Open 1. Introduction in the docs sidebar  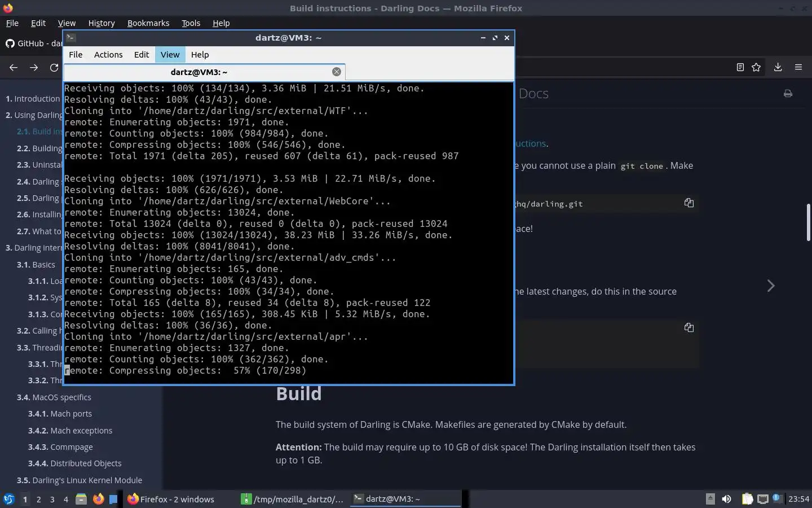pos(33,99)
